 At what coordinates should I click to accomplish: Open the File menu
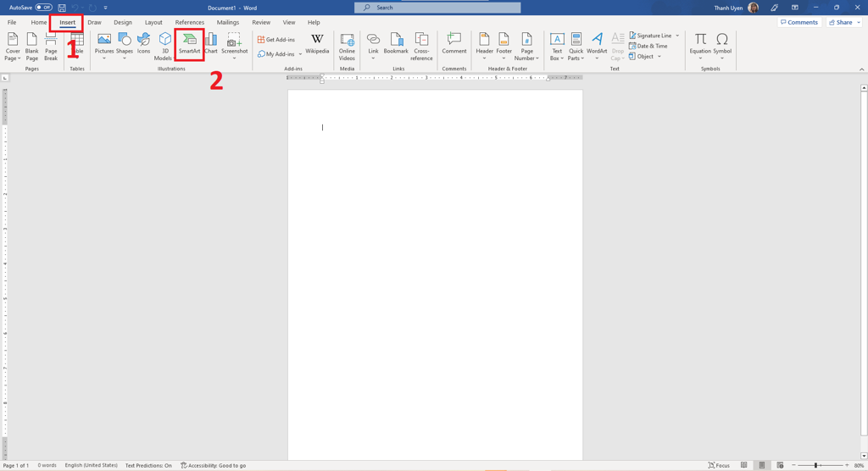coord(12,23)
